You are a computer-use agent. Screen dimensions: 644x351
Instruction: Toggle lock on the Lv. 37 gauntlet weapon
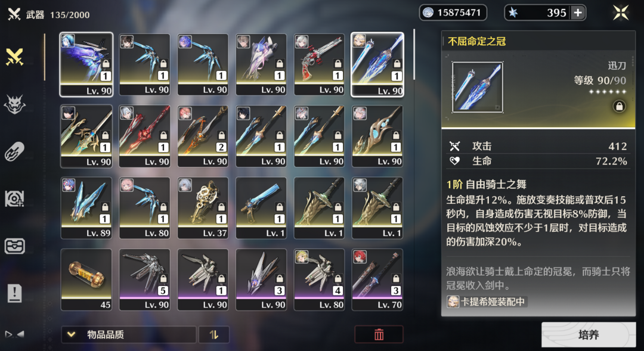coord(221,207)
